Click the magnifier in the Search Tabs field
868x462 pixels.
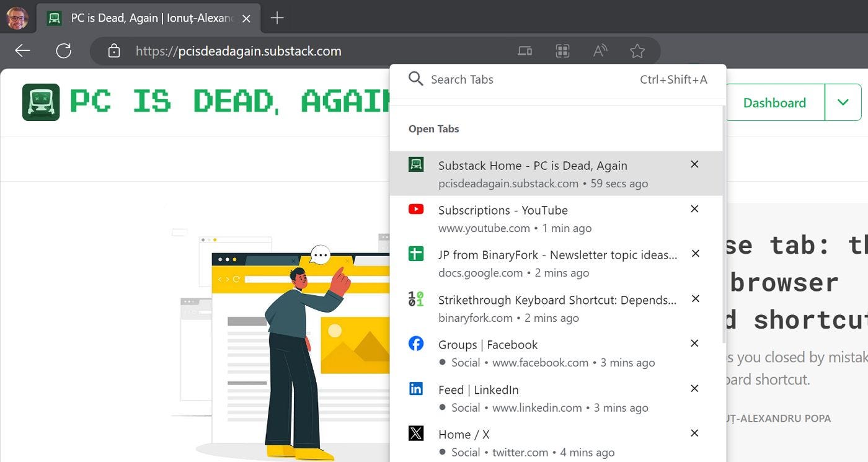415,79
